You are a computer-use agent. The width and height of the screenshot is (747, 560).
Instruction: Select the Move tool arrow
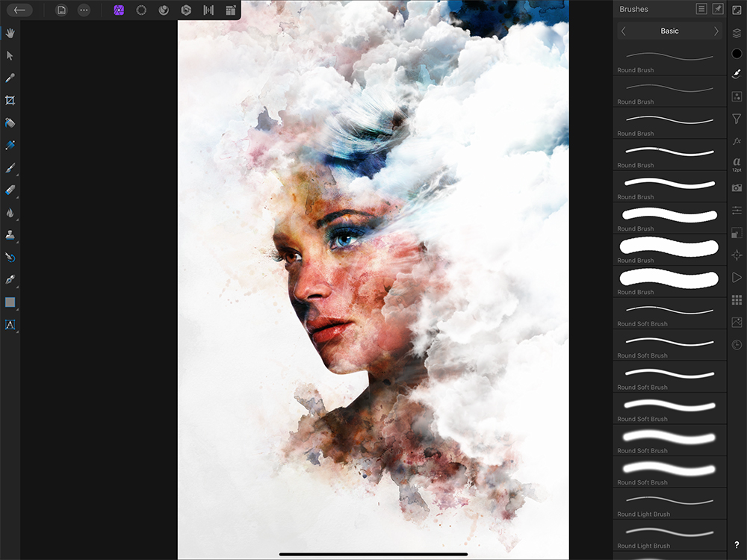10,55
